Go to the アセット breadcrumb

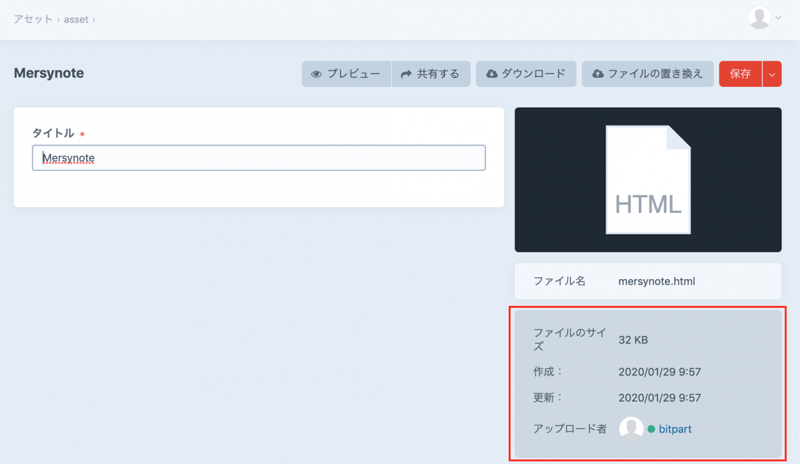pos(33,20)
